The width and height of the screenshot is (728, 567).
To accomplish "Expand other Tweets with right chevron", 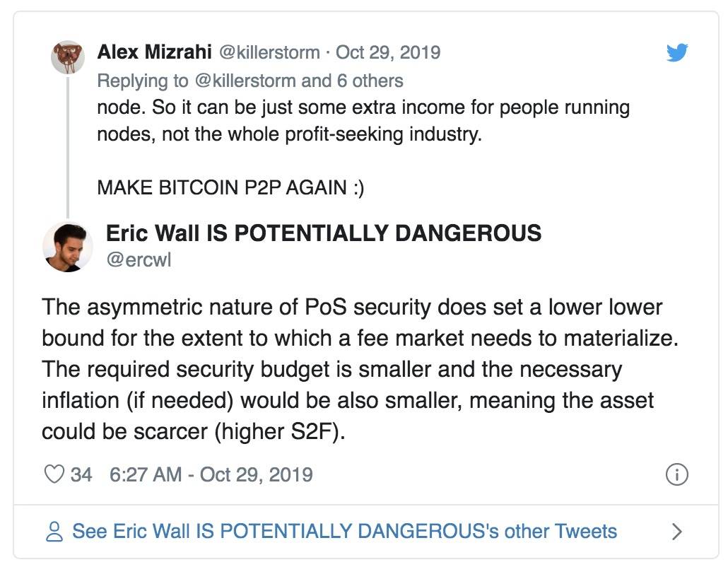I will point(677,531).
